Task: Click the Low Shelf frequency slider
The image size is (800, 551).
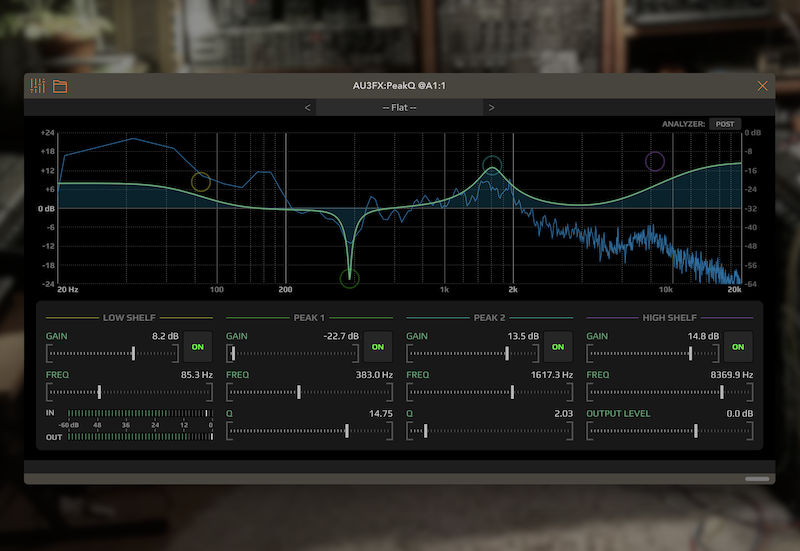Action: (x=129, y=392)
